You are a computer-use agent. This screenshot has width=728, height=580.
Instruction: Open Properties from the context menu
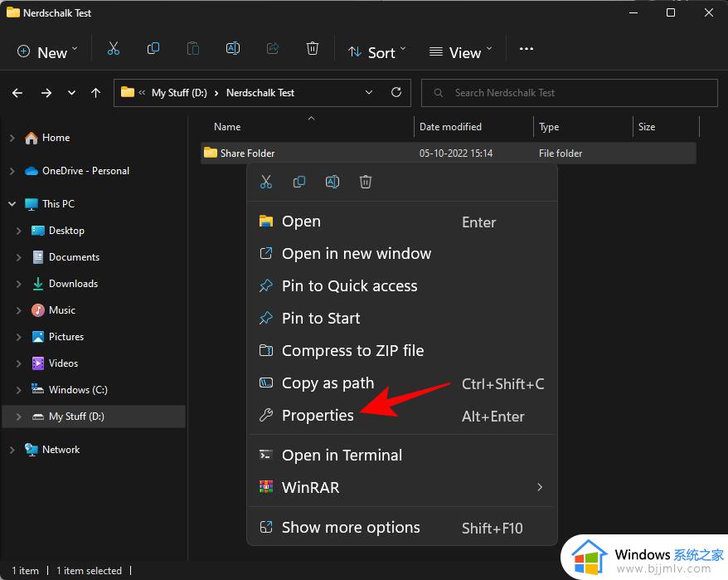click(x=401, y=416)
